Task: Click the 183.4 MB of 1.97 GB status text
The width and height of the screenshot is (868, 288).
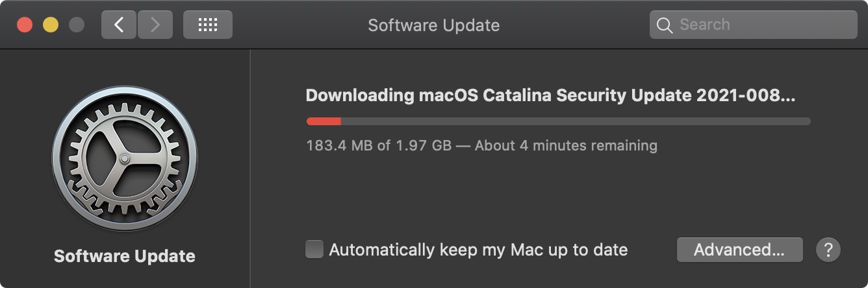Action: click(378, 145)
